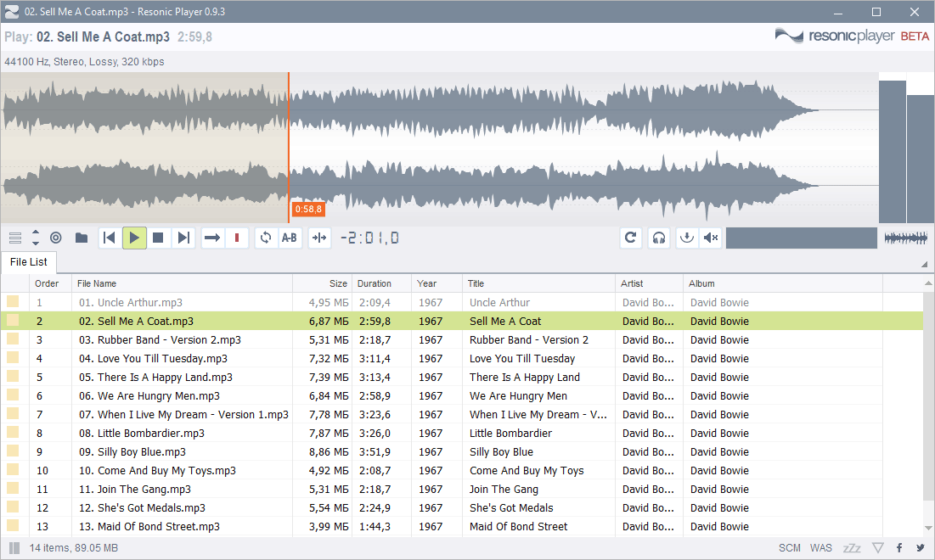Mute audio with the speaker icon

pyautogui.click(x=711, y=238)
